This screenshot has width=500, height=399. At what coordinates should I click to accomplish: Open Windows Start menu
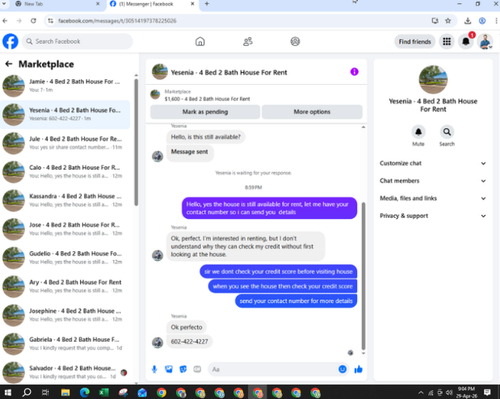coord(7,392)
